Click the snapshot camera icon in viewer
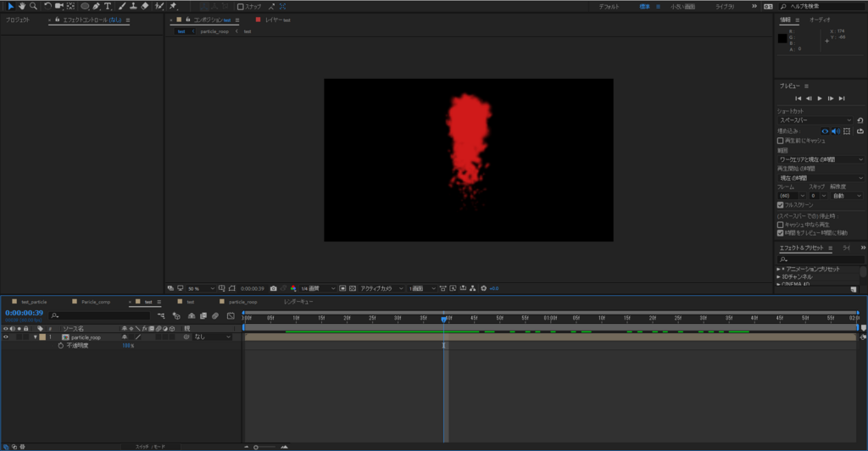This screenshot has width=868, height=451. [274, 288]
